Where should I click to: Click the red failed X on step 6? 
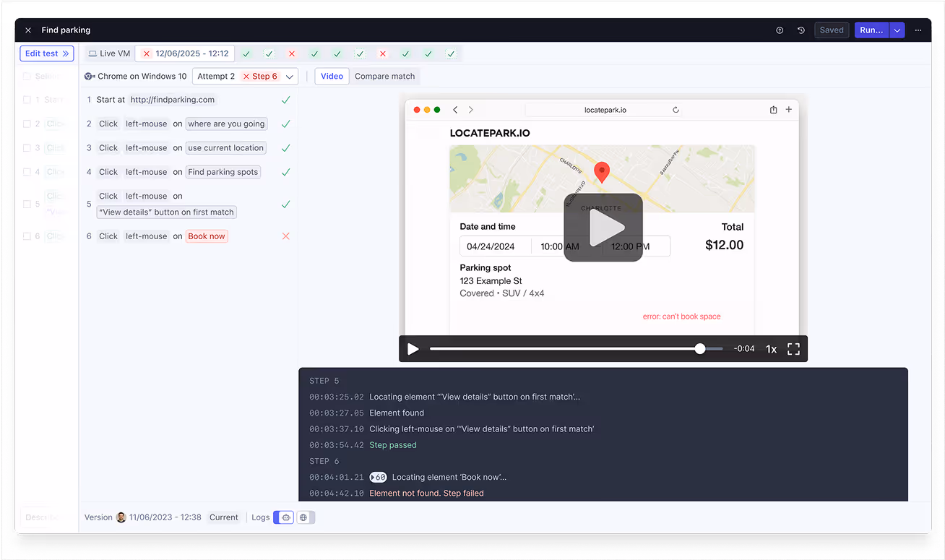285,236
